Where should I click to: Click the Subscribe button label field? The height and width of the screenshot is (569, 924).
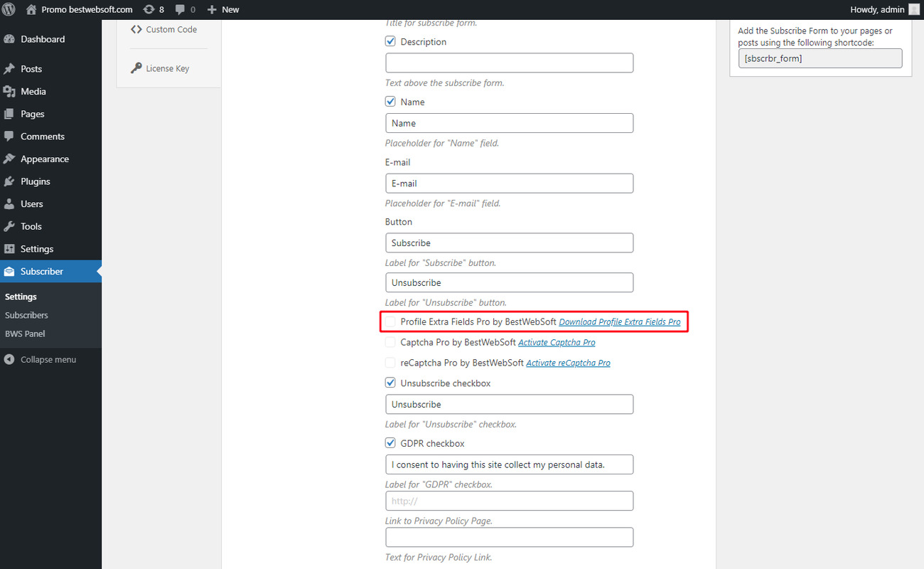tap(509, 243)
